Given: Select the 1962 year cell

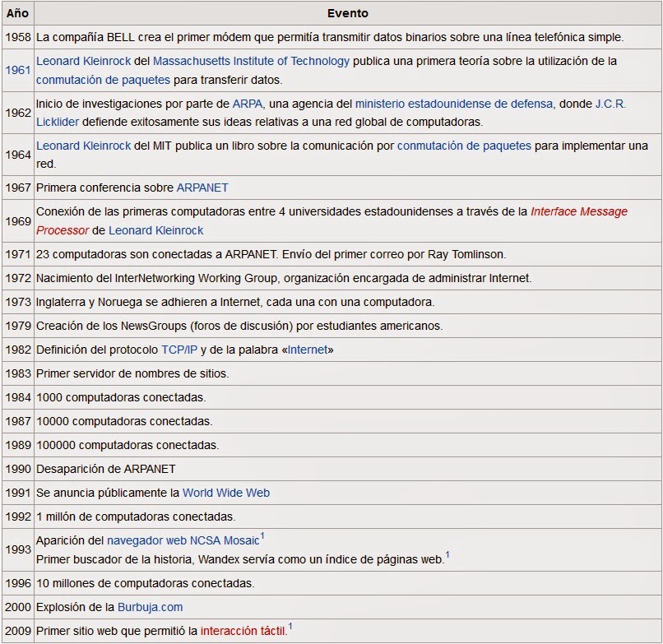Looking at the screenshot, I should pyautogui.click(x=18, y=113).
